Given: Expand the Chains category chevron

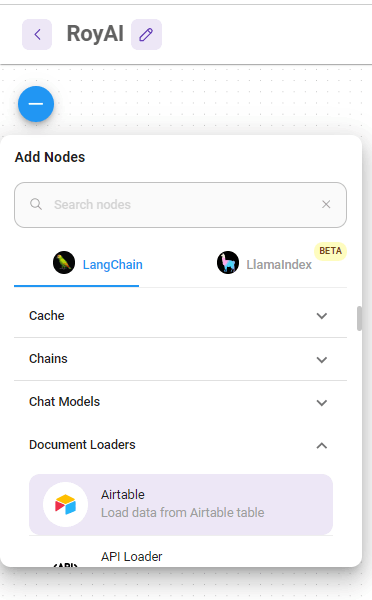Looking at the screenshot, I should pyautogui.click(x=322, y=359).
